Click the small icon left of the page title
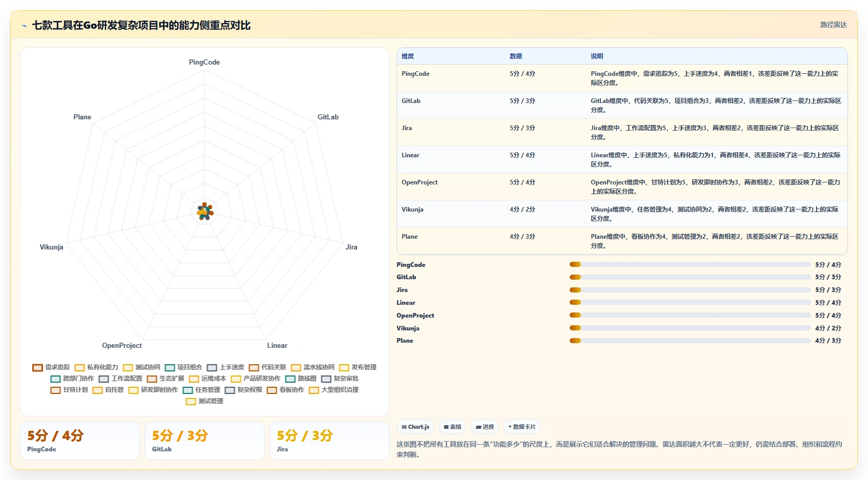868x480 pixels. pos(24,26)
